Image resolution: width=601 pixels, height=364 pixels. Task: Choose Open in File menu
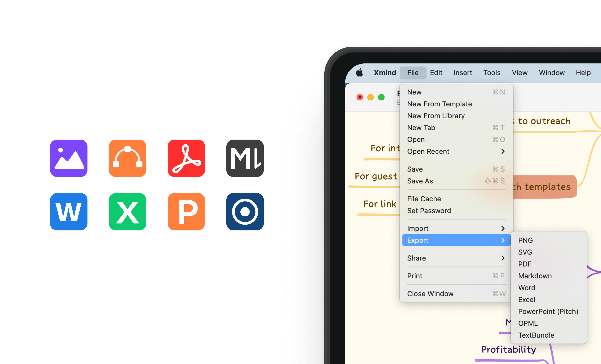456,140
